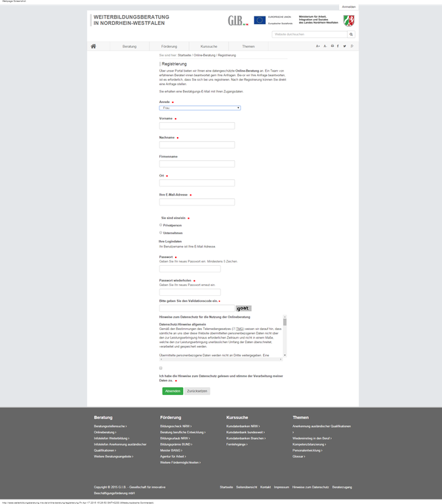
Task: Open footer link Kursdatenbank bundesweit
Action: click(x=245, y=432)
